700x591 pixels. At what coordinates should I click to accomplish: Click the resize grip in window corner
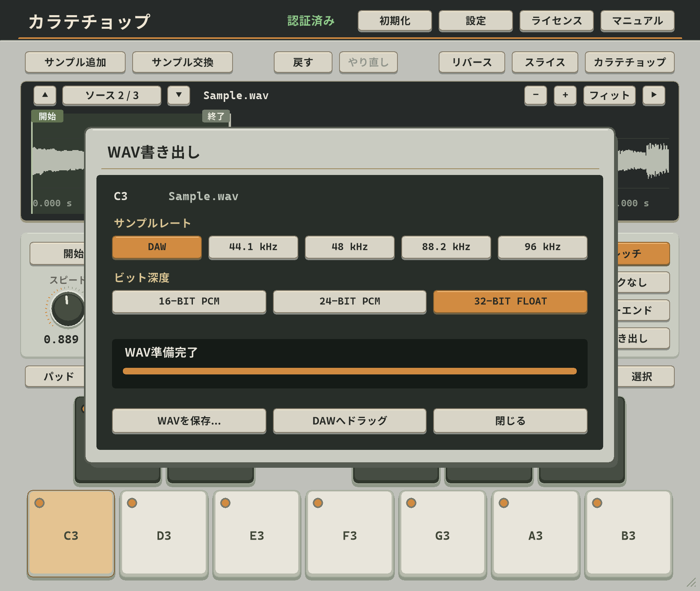[x=691, y=582]
